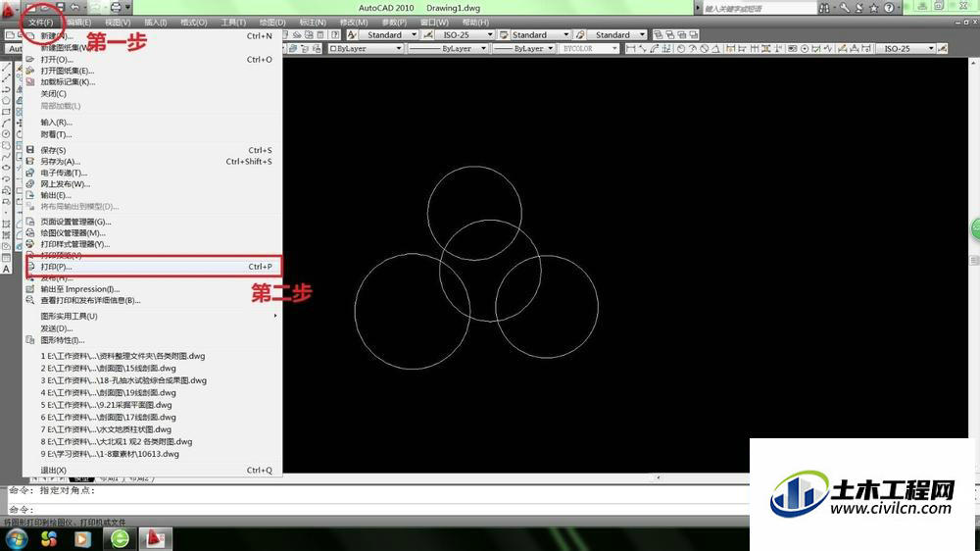The image size is (980, 551).
Task: Open the ISO-25 dropdown in Styles toolbar
Action: click(490, 35)
